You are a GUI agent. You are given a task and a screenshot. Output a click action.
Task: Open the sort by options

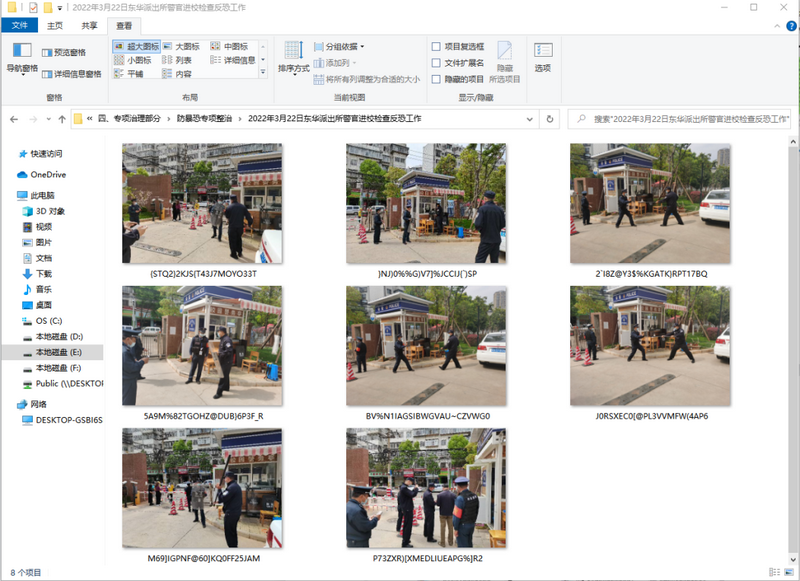point(294,58)
